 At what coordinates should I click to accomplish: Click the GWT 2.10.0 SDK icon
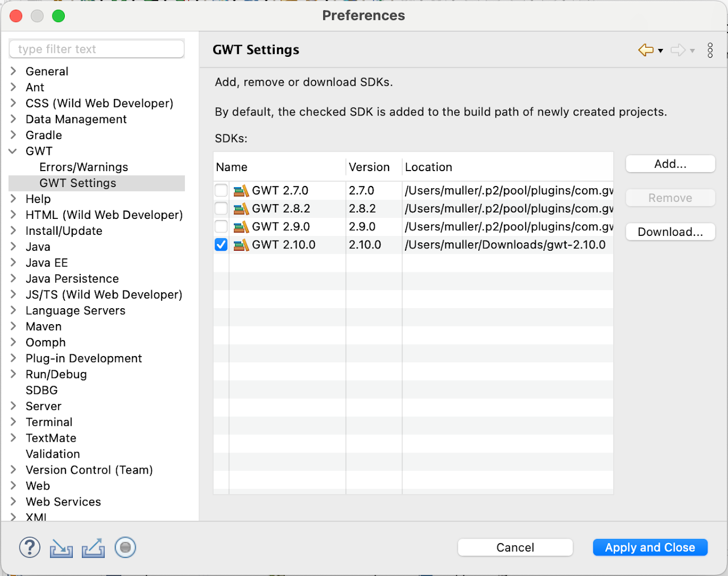pos(241,245)
